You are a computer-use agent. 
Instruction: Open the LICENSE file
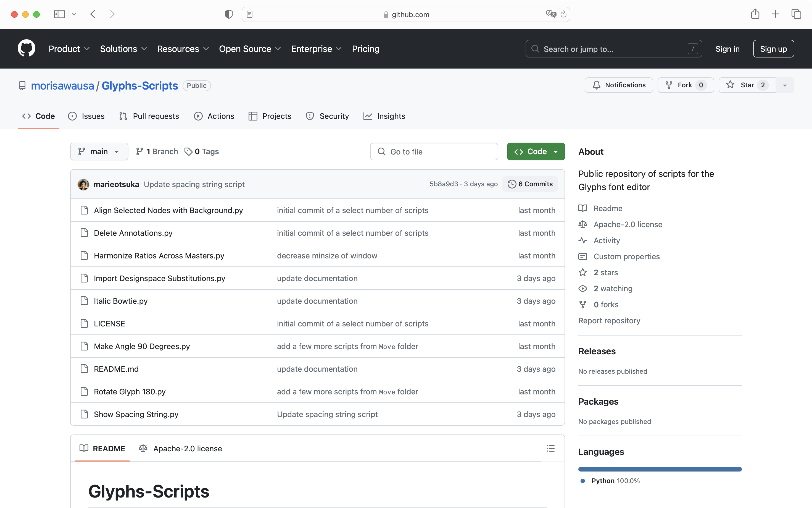click(x=109, y=324)
